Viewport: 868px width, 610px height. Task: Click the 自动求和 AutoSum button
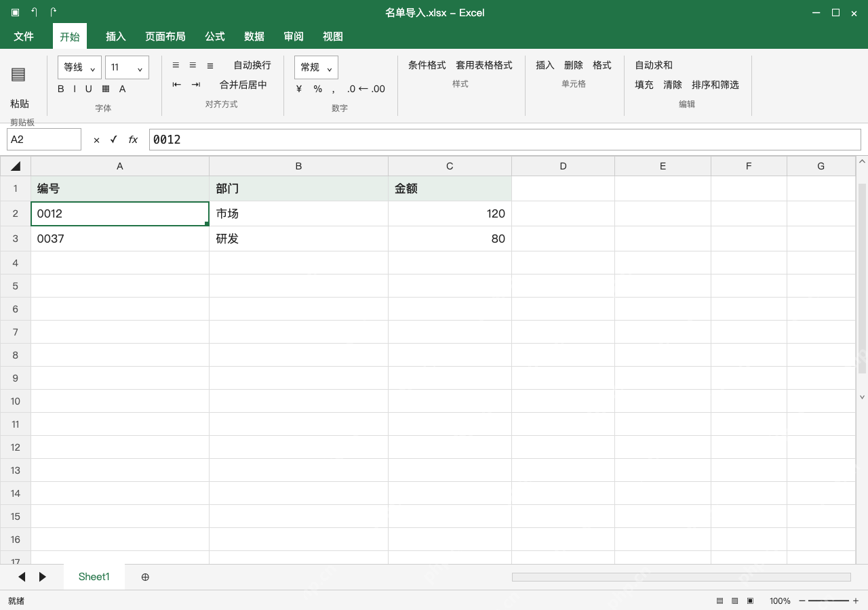click(654, 65)
